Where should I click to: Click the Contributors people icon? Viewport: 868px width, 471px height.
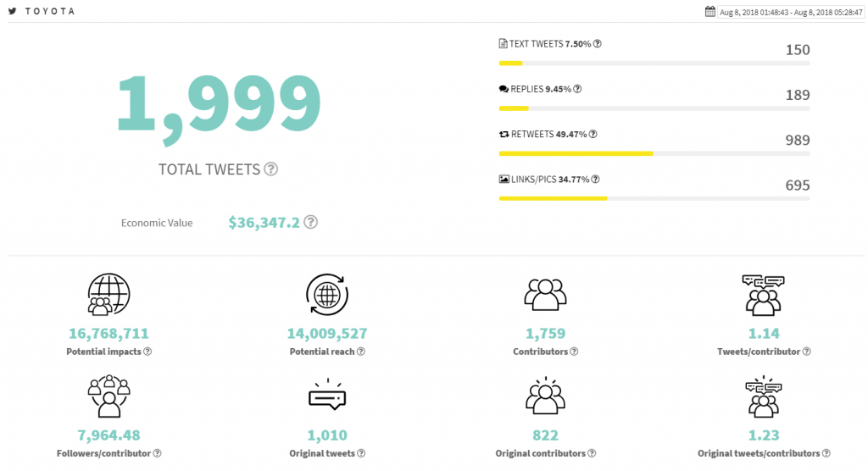pos(545,295)
